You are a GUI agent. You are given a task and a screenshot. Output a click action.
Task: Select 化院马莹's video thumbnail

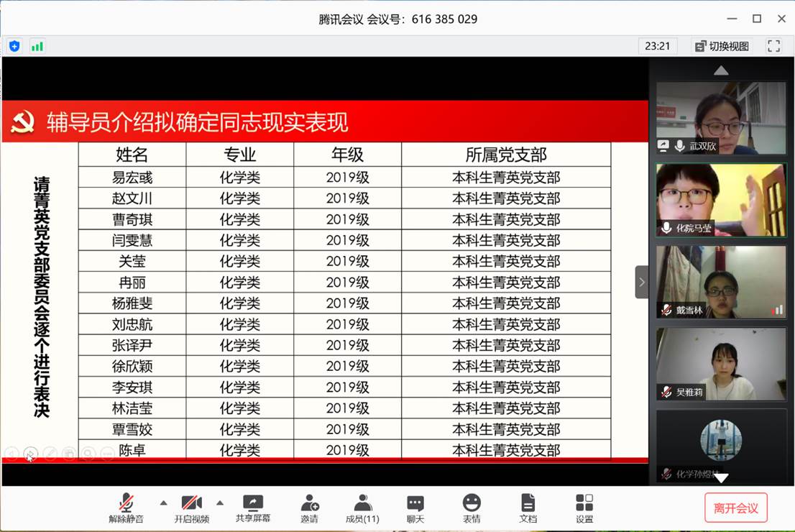pos(721,199)
